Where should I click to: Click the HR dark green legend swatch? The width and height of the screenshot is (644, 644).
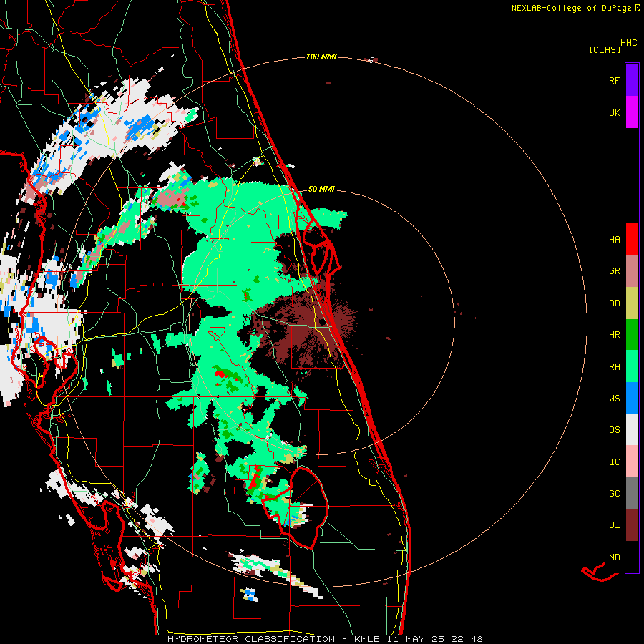(632, 335)
